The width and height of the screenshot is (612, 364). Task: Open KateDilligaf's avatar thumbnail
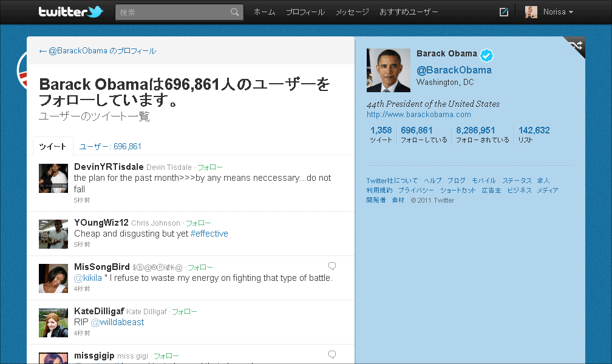(53, 323)
